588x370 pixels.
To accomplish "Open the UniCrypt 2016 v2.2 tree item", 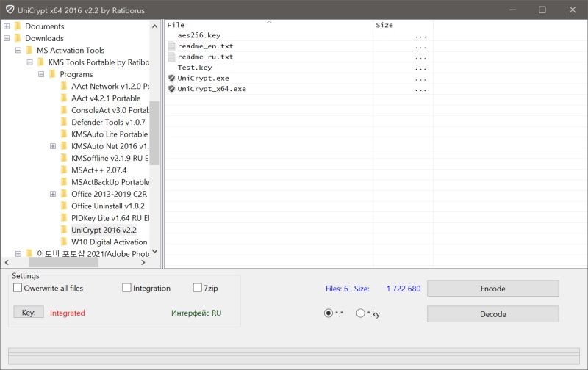I will click(x=104, y=230).
